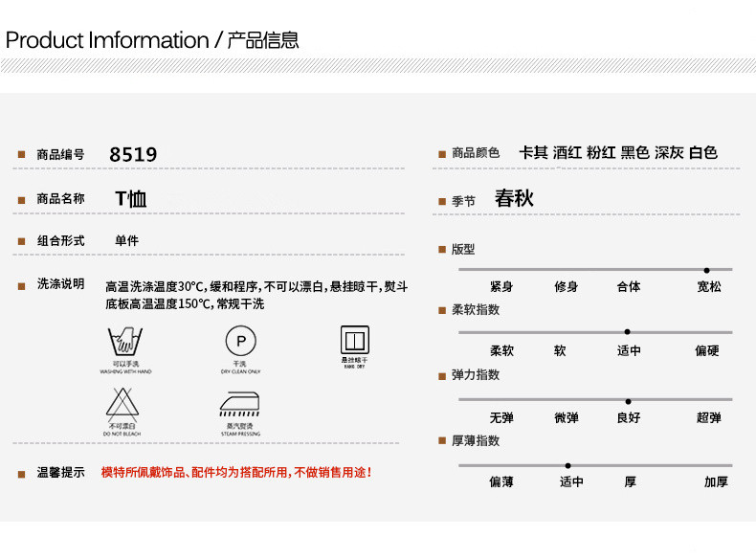The height and width of the screenshot is (559, 756).
Task: Click the color option 黑色
Action: [635, 152]
